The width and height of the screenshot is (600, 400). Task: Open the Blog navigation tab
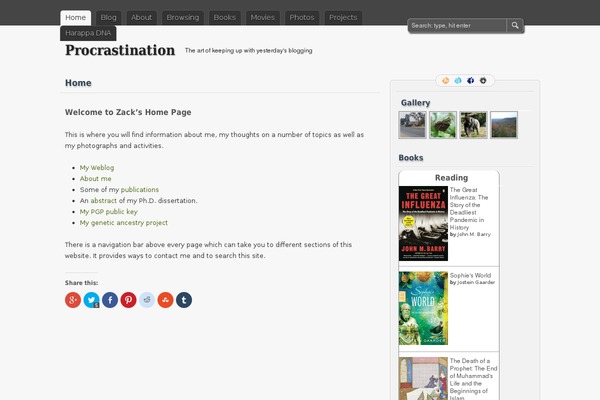[108, 18]
